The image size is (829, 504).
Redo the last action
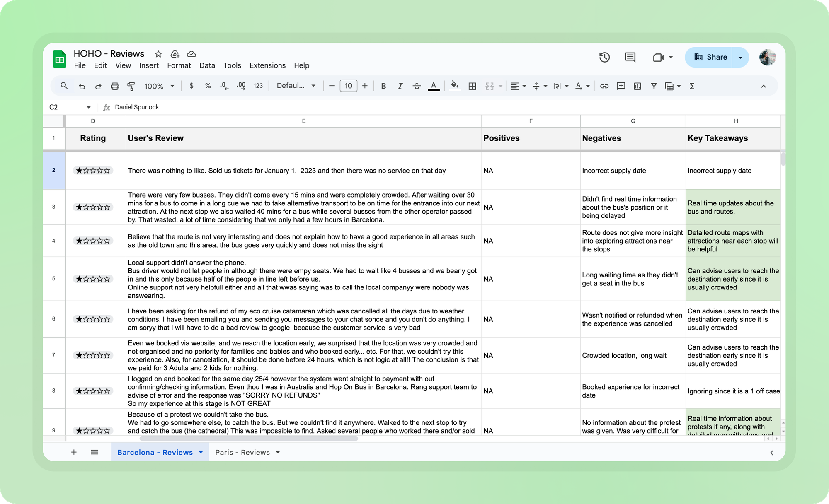pyautogui.click(x=98, y=86)
